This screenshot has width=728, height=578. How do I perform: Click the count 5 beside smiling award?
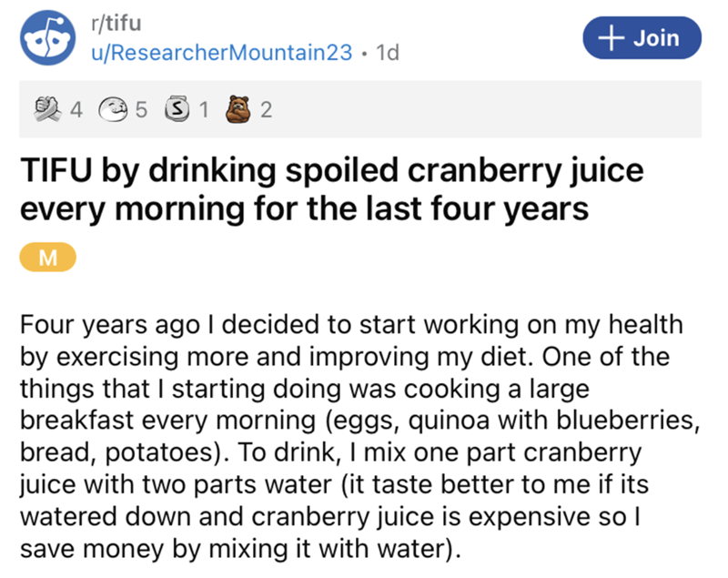pyautogui.click(x=139, y=111)
